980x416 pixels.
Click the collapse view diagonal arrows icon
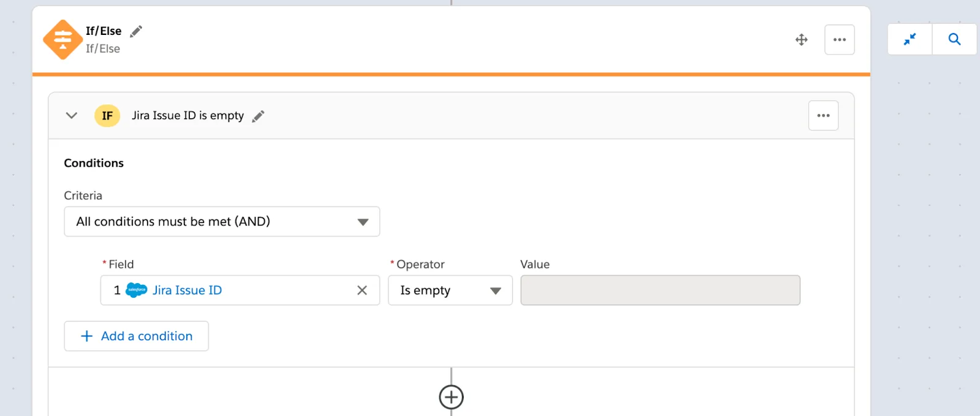click(x=910, y=39)
